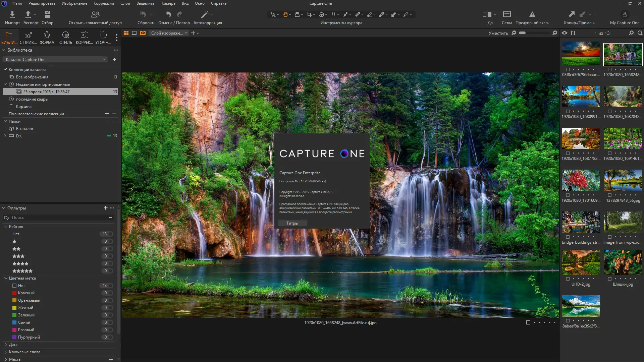Viewport: 644px width, 362px height.
Task: Click the Auto adjust (Автокоррекция) wand icon
Action: point(205,14)
